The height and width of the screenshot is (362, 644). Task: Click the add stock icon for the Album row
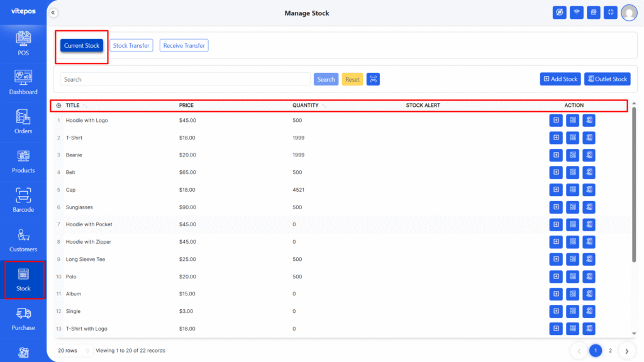click(x=556, y=294)
